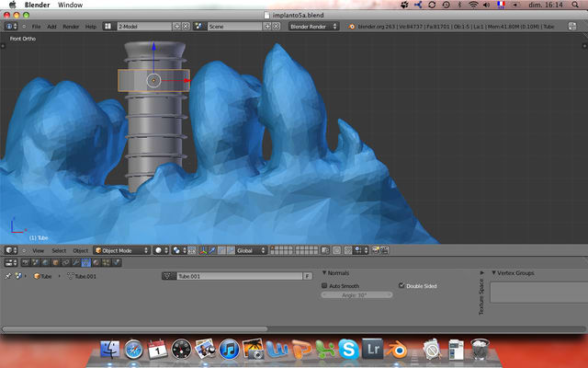
Task: Launch Skype from the Dock
Action: coord(347,349)
